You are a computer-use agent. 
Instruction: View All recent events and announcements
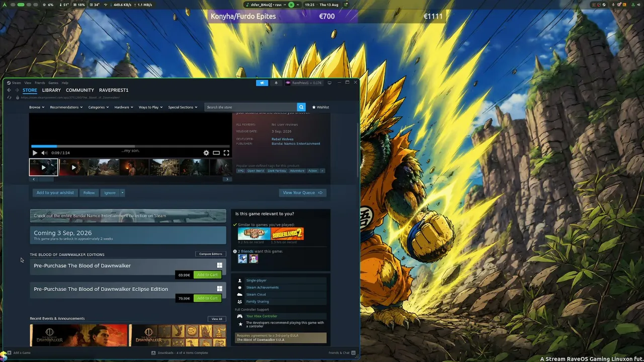[217, 319]
